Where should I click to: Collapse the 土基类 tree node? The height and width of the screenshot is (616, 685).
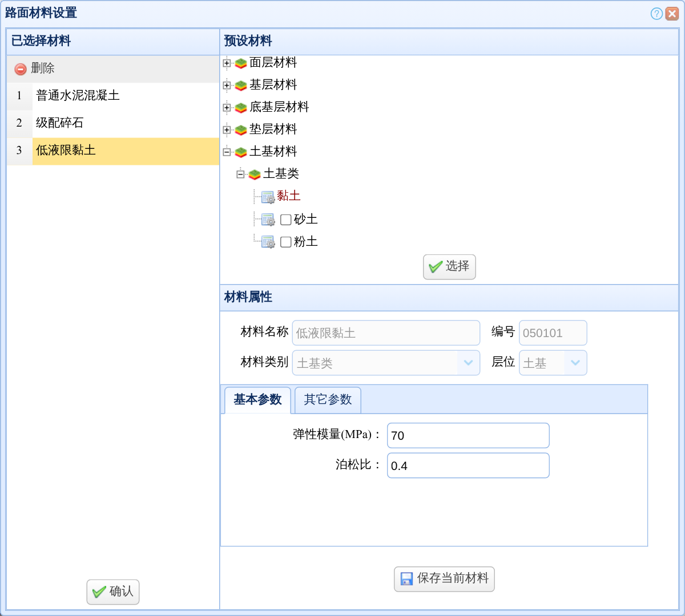(x=240, y=175)
